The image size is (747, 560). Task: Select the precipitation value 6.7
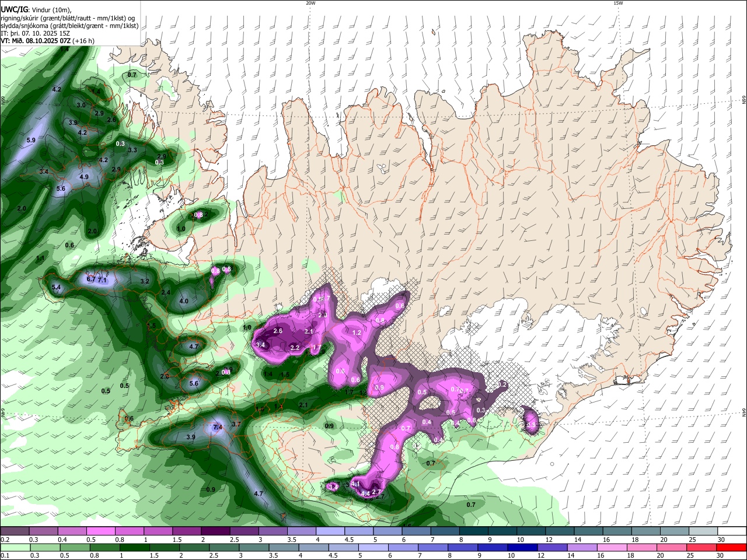pos(91,279)
